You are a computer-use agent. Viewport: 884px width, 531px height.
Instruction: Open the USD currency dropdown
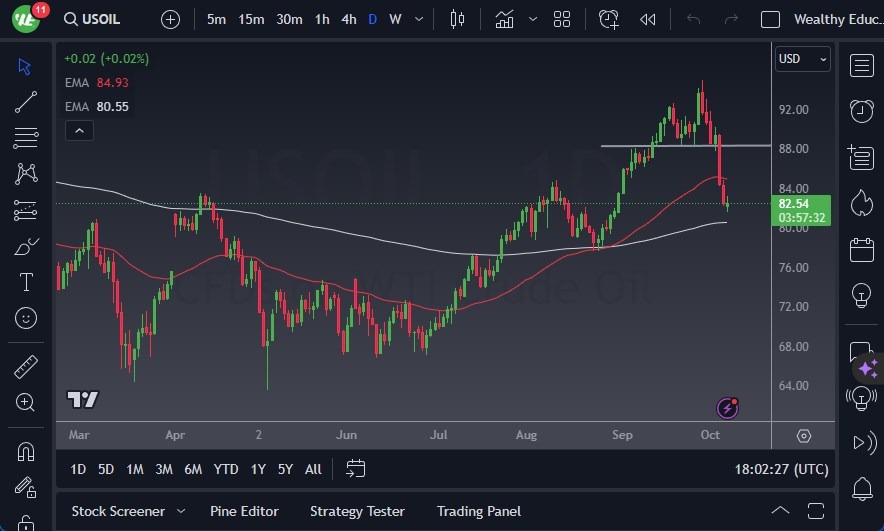pos(803,59)
